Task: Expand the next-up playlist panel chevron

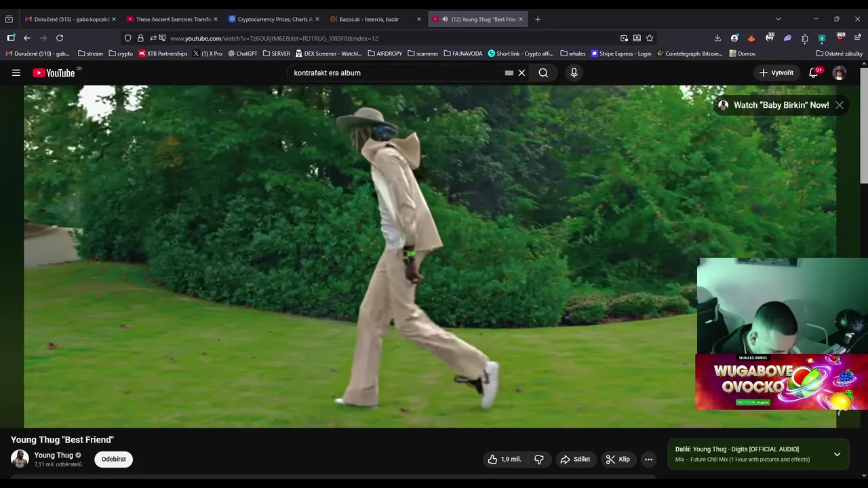Action: [x=837, y=454]
